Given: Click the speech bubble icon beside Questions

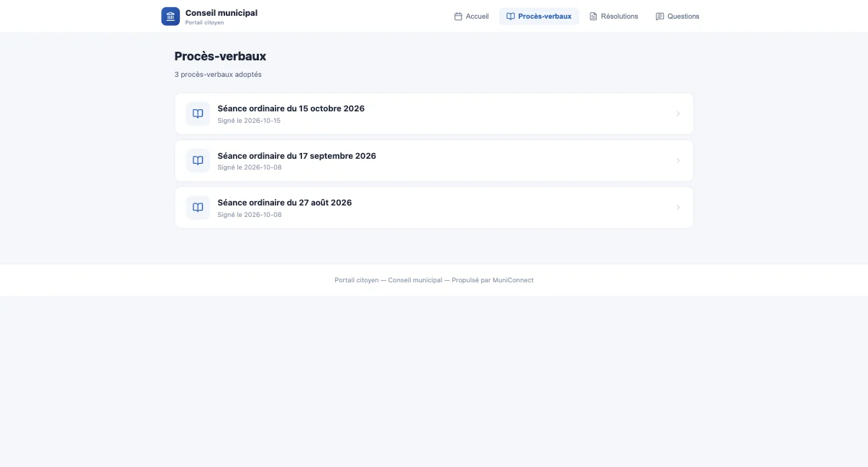Looking at the screenshot, I should pyautogui.click(x=659, y=17).
